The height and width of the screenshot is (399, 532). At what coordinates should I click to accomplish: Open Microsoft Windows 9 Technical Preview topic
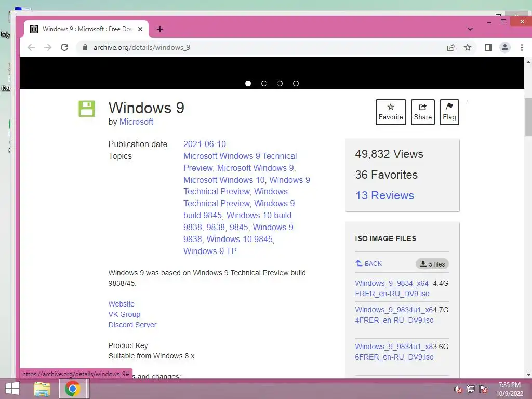(x=240, y=162)
